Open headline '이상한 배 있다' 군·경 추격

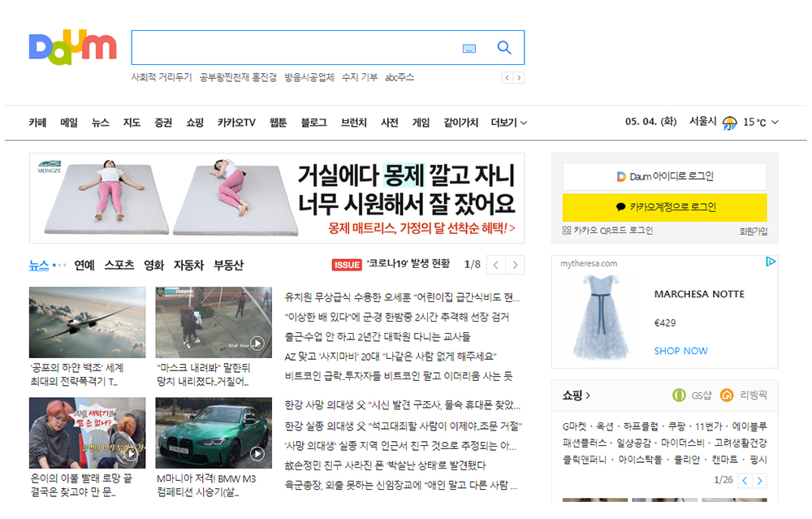tap(397, 317)
